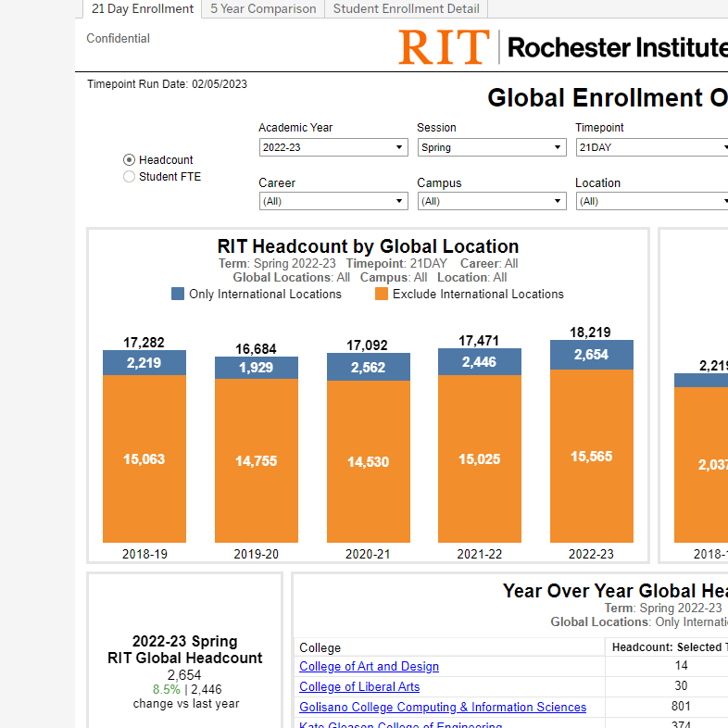This screenshot has height=728, width=728.
Task: Click the RIT logo
Action: click(x=445, y=47)
